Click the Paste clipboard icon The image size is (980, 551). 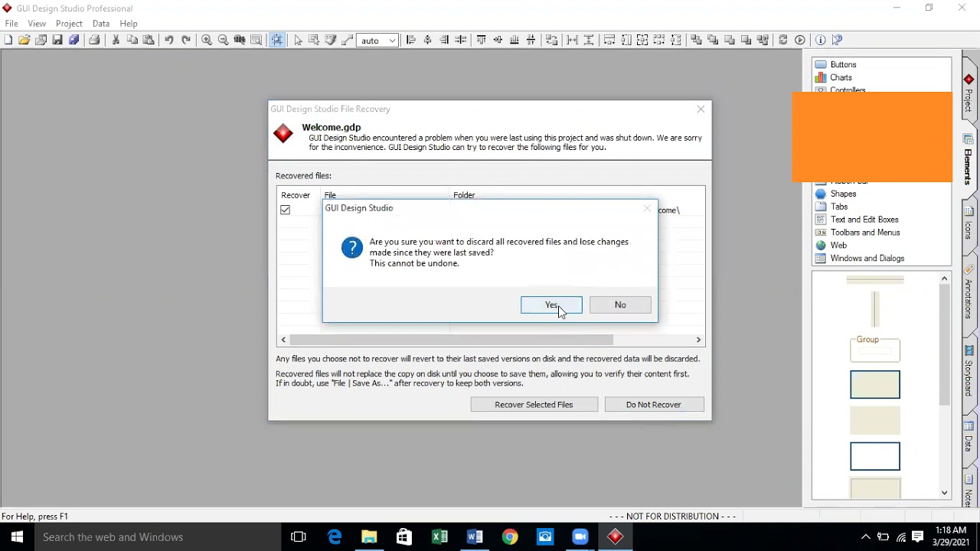pyautogui.click(x=149, y=40)
